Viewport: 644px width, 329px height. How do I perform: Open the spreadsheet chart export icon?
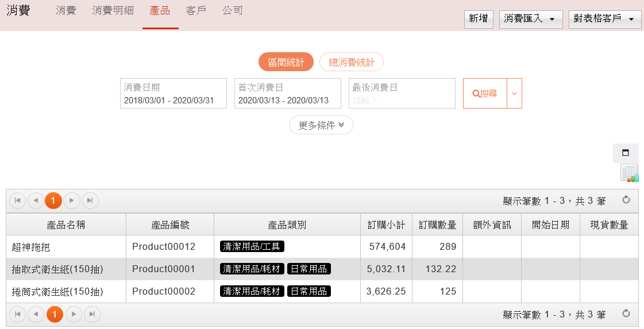[629, 173]
